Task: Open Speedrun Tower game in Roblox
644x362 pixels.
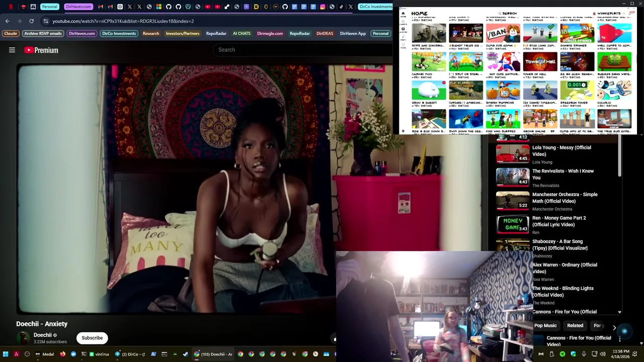Action: click(x=577, y=93)
